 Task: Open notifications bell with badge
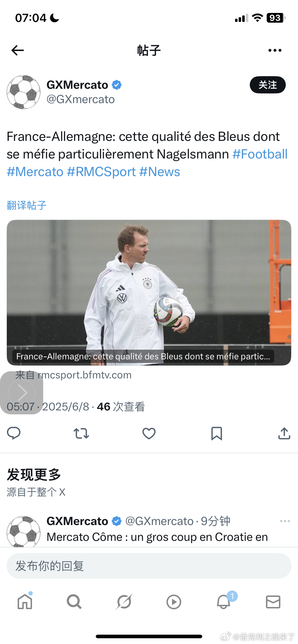224,601
